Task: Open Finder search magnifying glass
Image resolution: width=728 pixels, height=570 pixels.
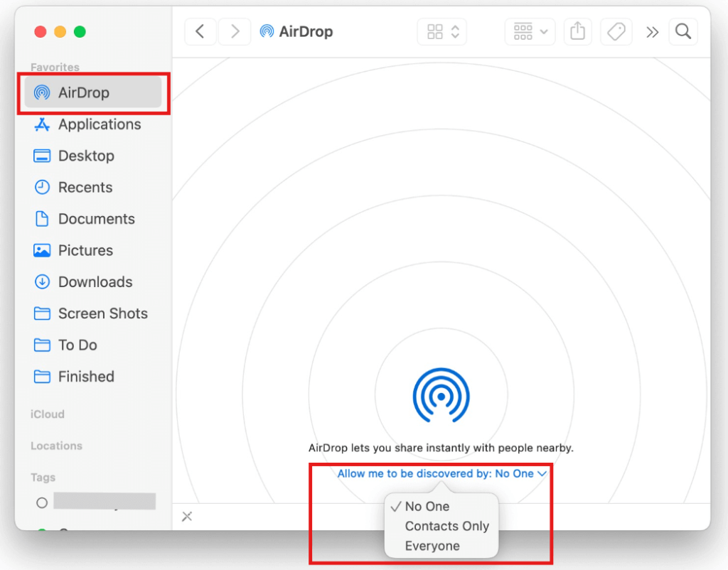Action: coord(683,31)
